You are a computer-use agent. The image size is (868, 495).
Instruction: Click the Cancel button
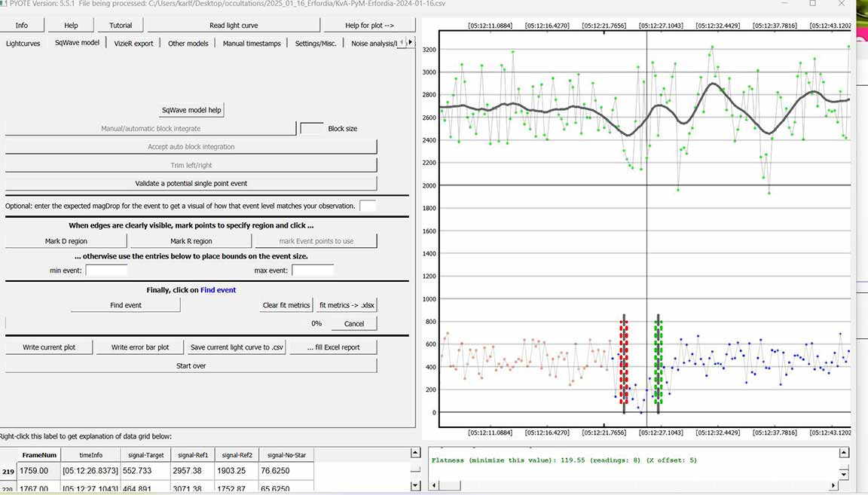coord(353,323)
